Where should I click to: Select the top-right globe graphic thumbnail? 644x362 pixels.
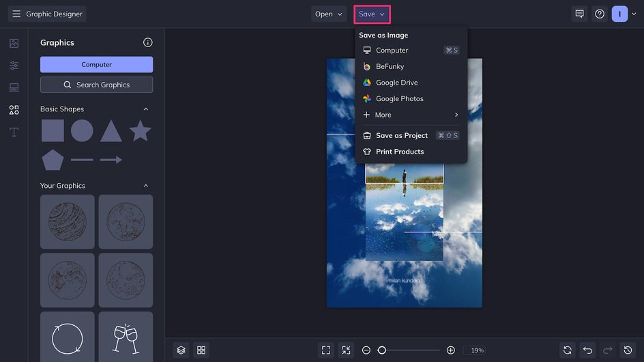pyautogui.click(x=126, y=222)
